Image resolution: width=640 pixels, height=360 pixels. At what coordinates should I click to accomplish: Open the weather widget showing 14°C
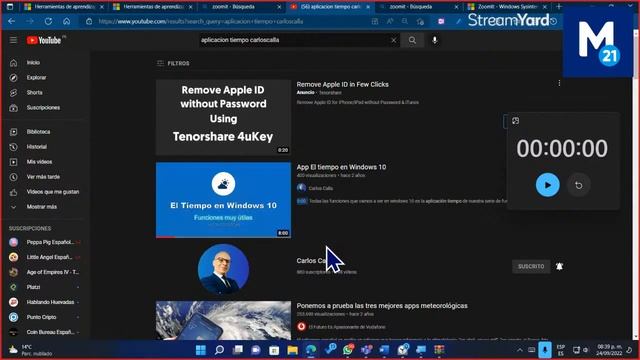(x=31, y=350)
